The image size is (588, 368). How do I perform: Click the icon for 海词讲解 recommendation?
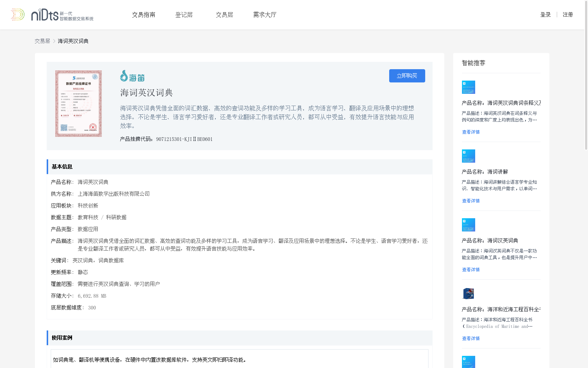tap(469, 156)
